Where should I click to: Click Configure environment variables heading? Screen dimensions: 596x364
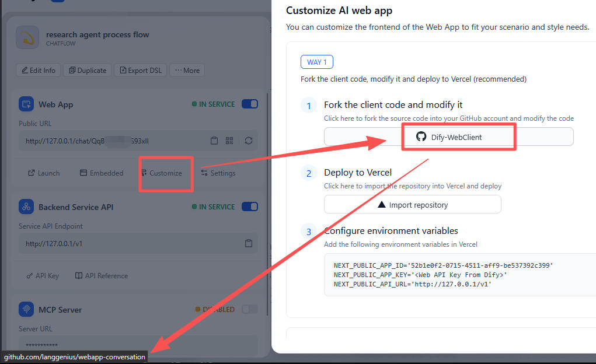[x=391, y=231]
